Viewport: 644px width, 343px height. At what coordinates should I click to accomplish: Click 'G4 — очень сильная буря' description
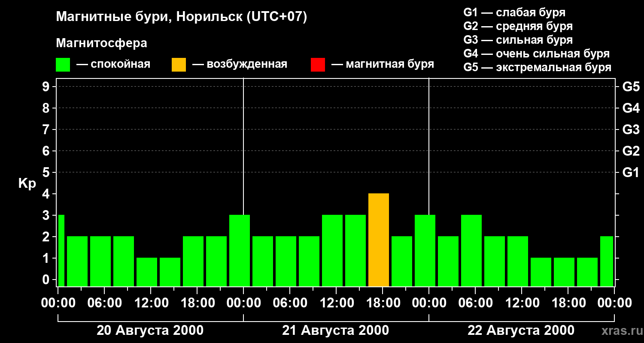pyautogui.click(x=537, y=54)
